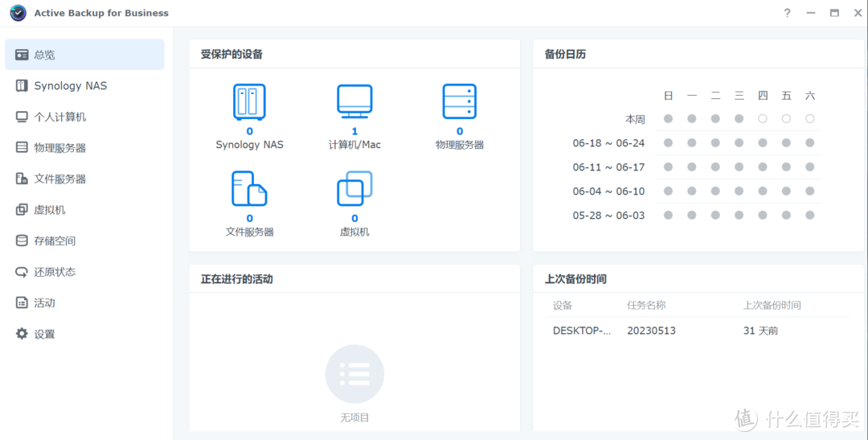Click the 本周 row label

click(635, 119)
